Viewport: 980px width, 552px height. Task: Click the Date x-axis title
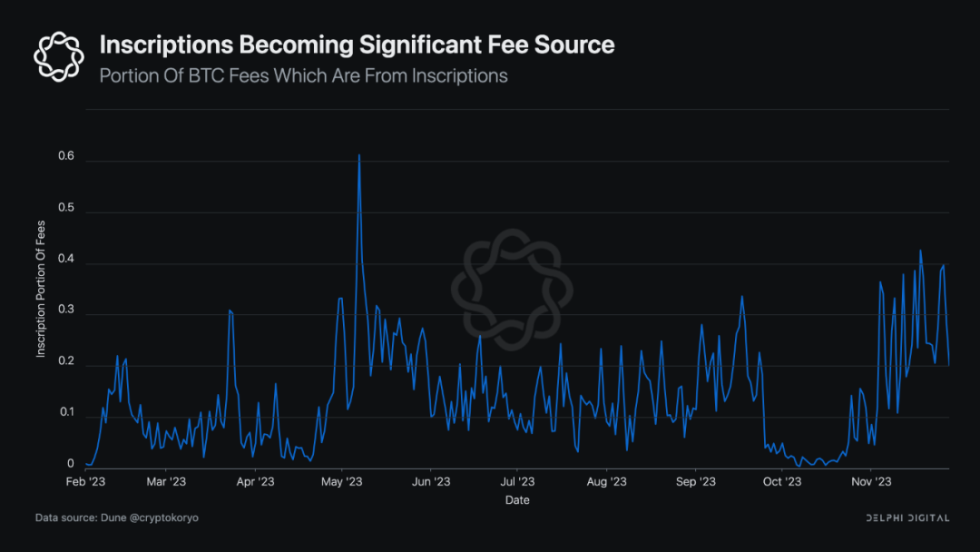coord(517,500)
